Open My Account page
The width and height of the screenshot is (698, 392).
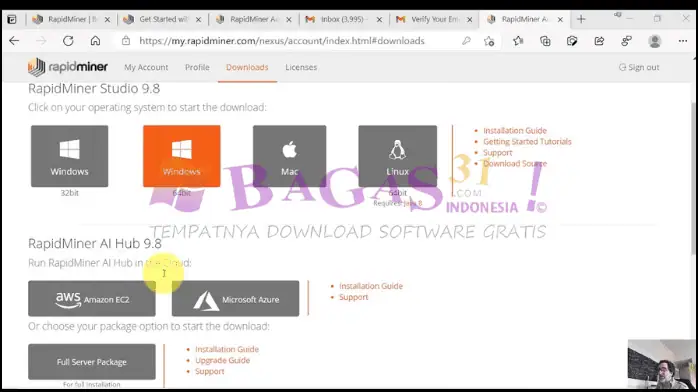coord(146,67)
